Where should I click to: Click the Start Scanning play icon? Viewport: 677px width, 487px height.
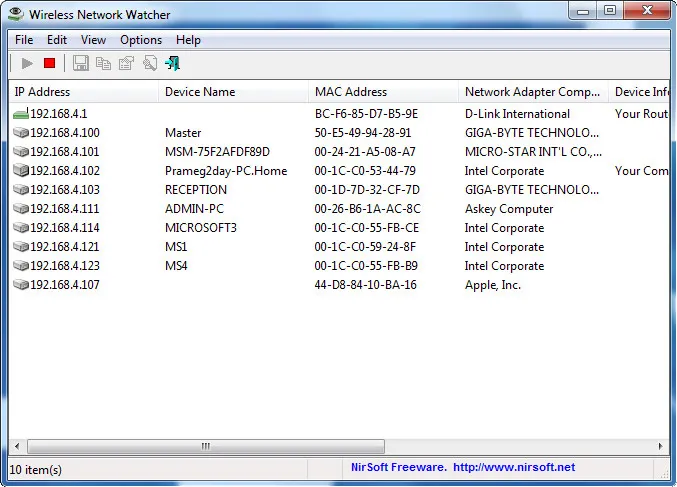click(27, 63)
